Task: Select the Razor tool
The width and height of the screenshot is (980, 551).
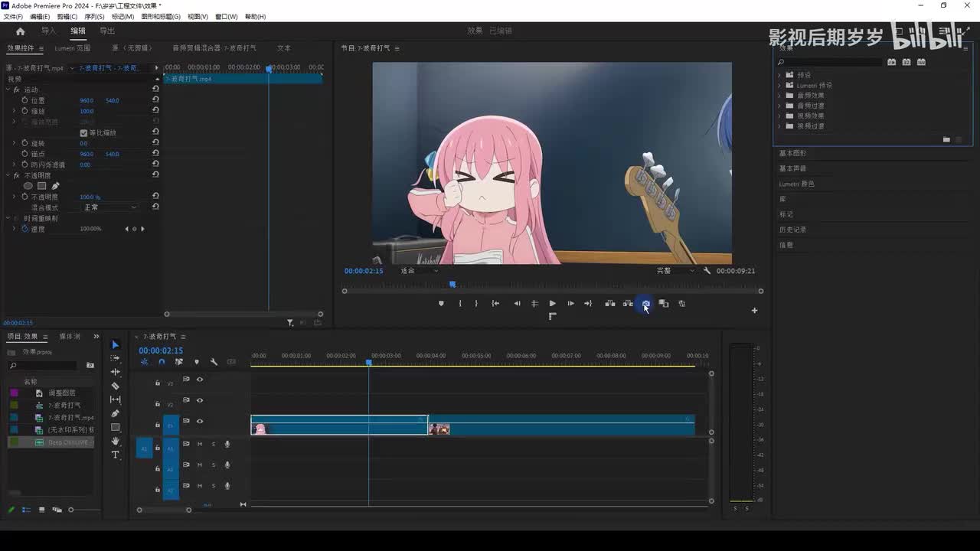Action: pyautogui.click(x=116, y=386)
